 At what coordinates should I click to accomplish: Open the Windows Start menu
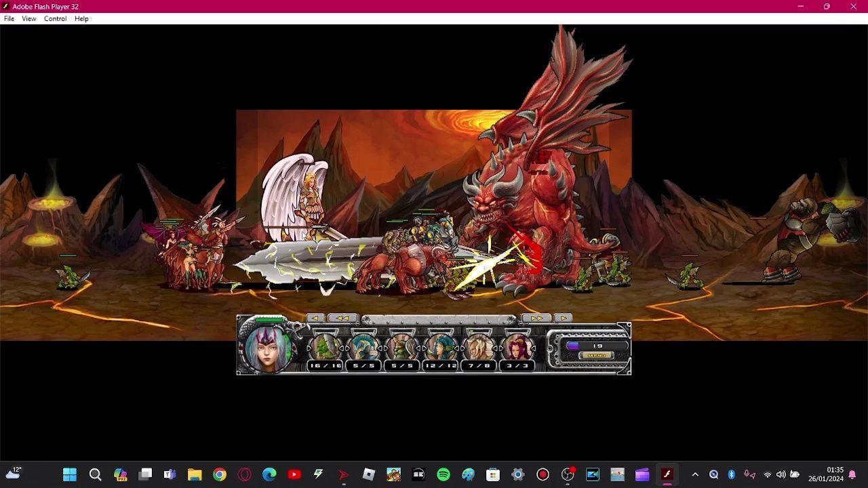tap(70, 474)
